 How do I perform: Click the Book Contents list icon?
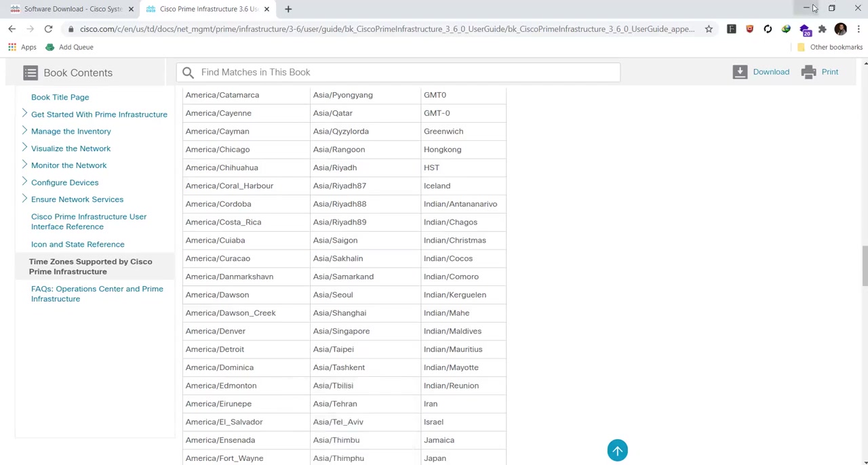tap(30, 73)
